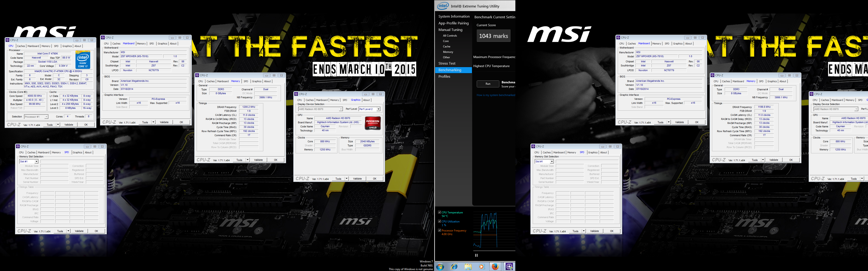The image size is (868, 271).
Task: Run the XTU benchmark
Action: click(488, 84)
